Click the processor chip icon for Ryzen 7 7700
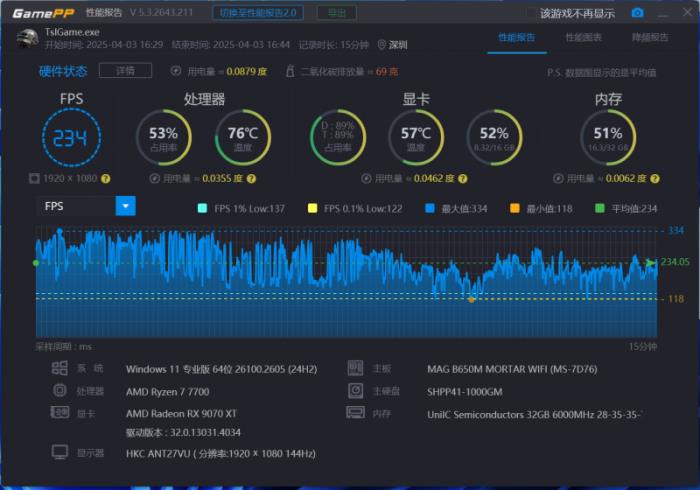Image resolution: width=700 pixels, height=490 pixels. [x=59, y=390]
